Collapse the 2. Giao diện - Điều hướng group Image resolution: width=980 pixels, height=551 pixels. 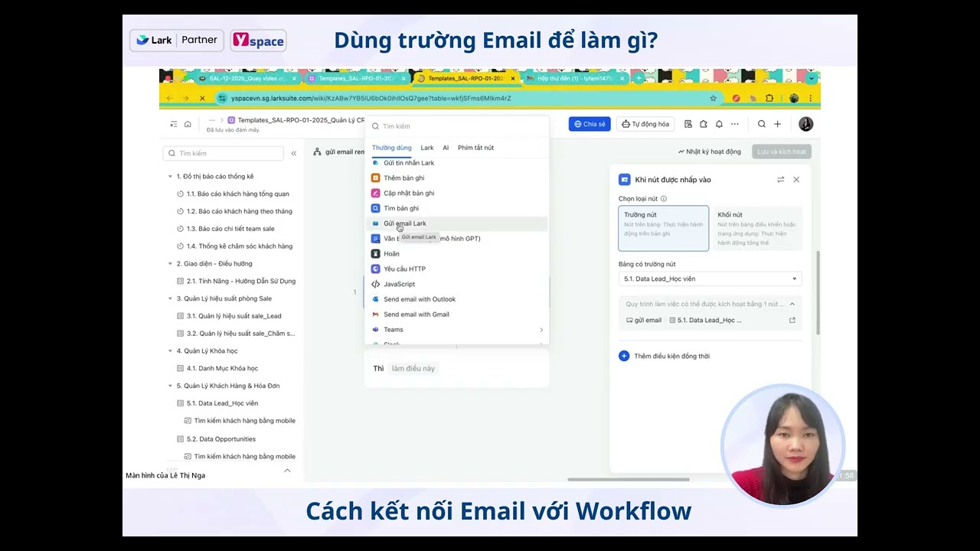click(x=170, y=264)
